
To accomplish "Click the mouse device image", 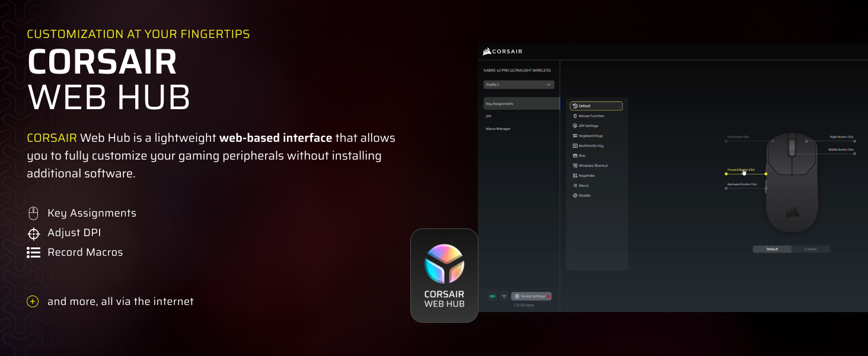I will [x=792, y=183].
